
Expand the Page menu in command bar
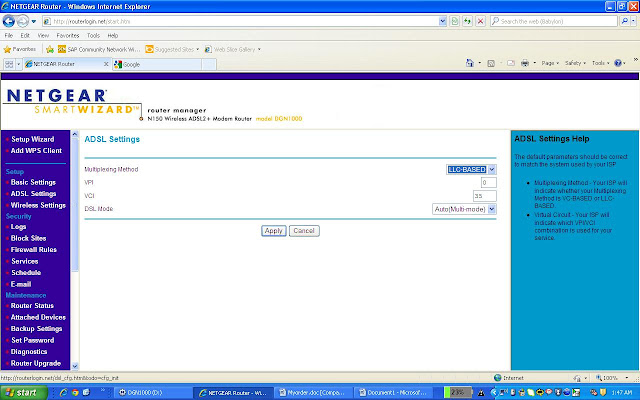[550, 63]
